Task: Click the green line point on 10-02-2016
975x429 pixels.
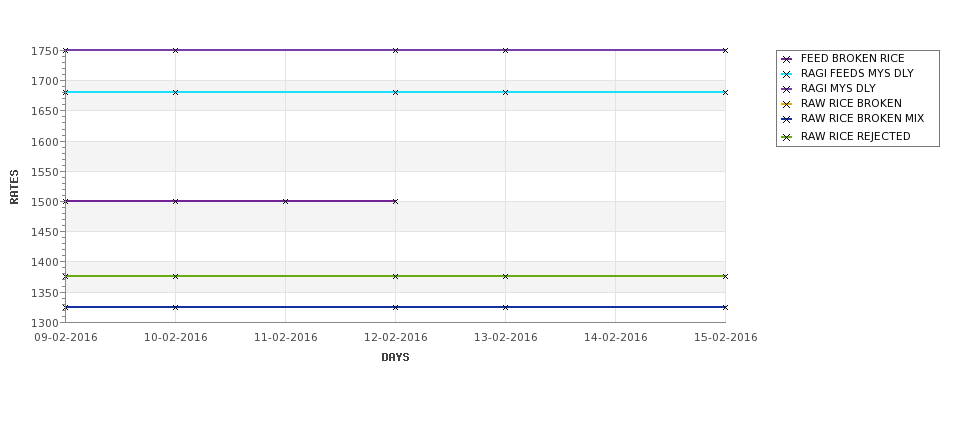Action: pos(175,276)
